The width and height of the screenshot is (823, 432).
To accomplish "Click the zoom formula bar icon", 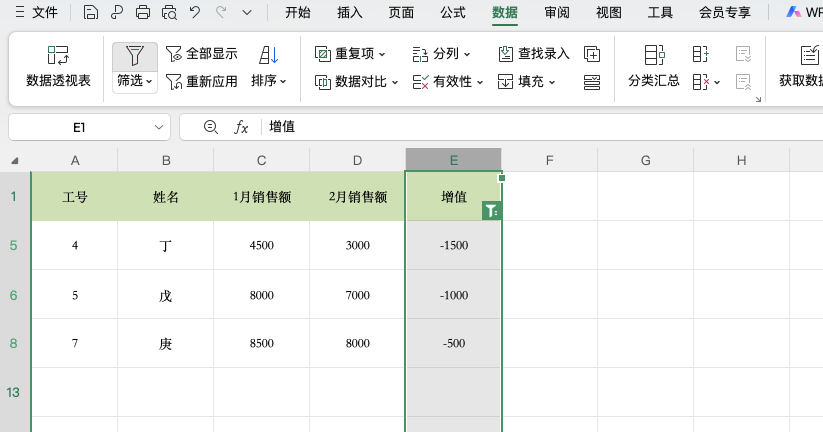I will click(210, 127).
